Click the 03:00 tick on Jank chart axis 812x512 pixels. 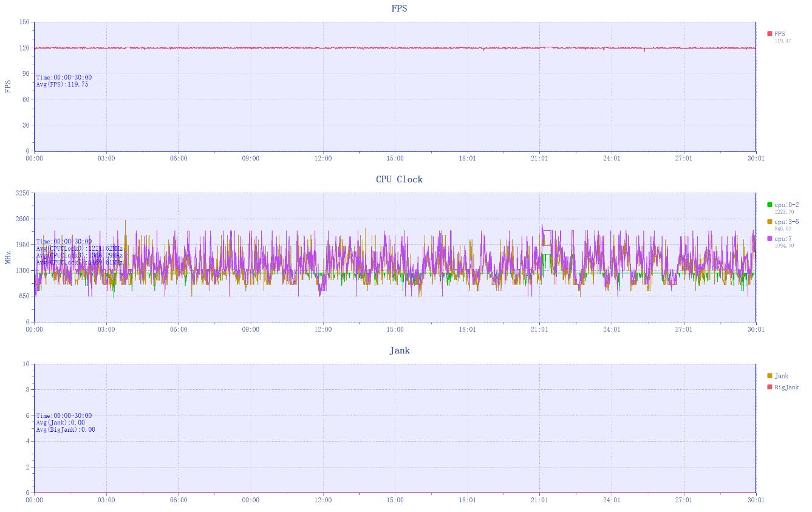coord(106,500)
